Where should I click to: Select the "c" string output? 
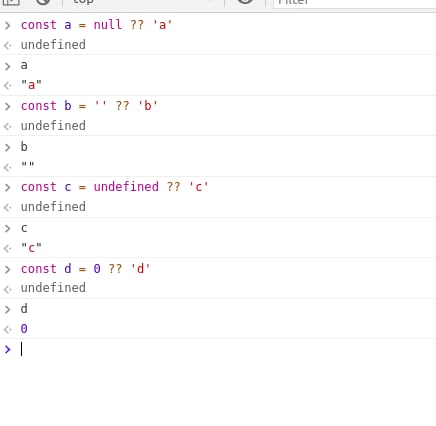[x=31, y=248]
